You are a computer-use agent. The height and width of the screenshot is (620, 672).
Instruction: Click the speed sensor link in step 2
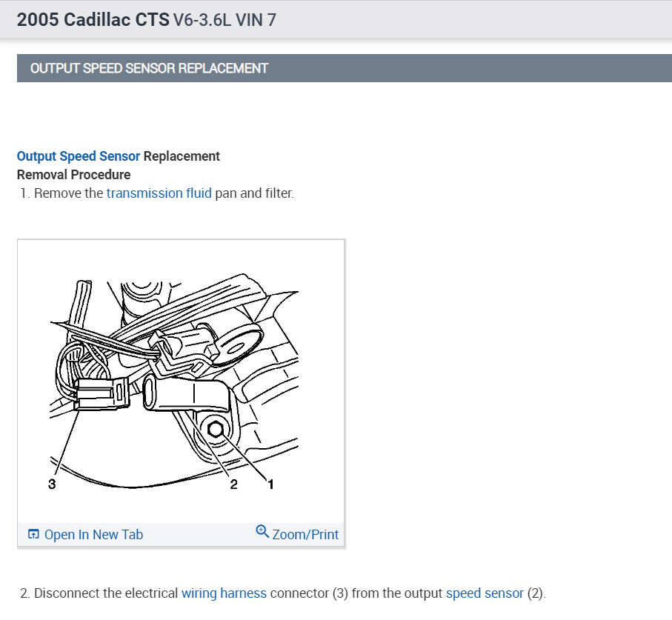click(x=485, y=593)
